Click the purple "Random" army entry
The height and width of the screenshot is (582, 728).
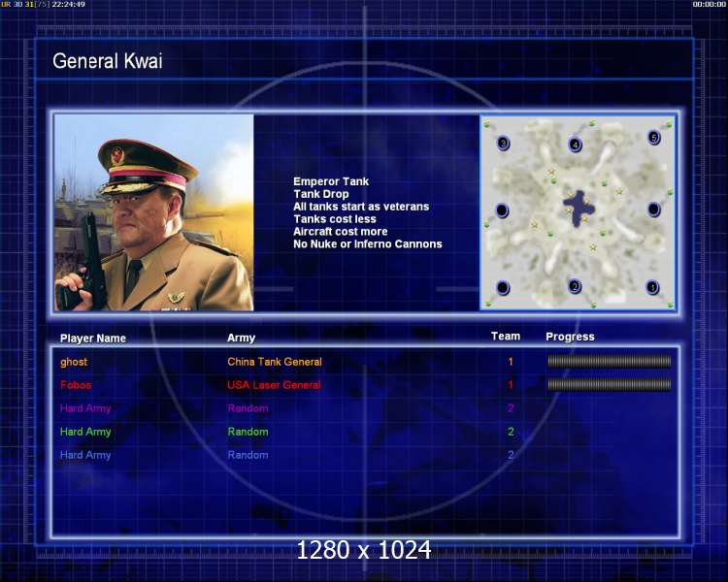[248, 408]
